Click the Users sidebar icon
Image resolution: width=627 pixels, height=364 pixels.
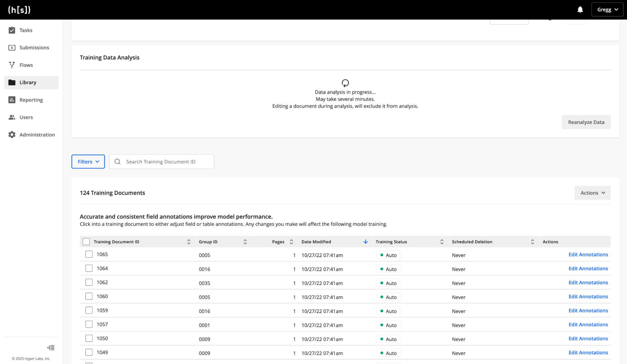[12, 117]
